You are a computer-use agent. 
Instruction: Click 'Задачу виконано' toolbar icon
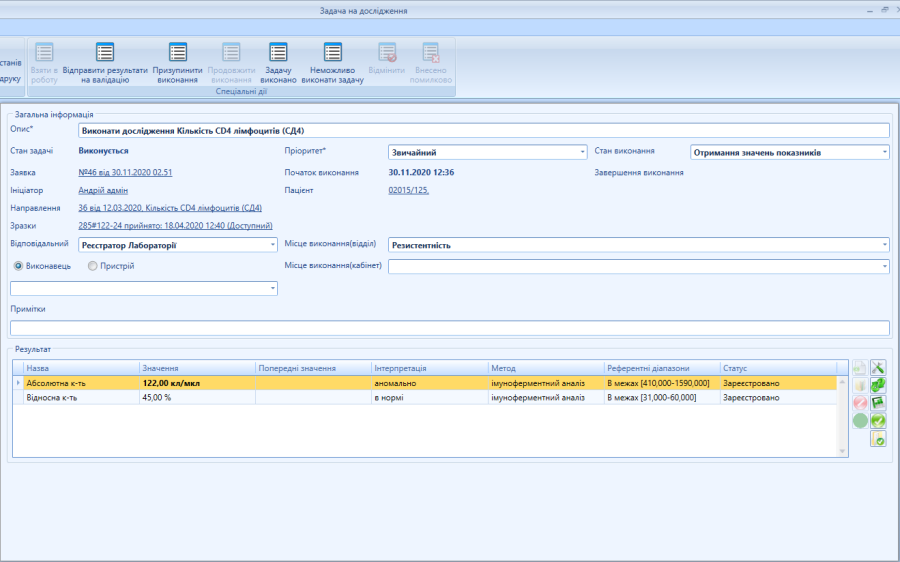pyautogui.click(x=279, y=53)
